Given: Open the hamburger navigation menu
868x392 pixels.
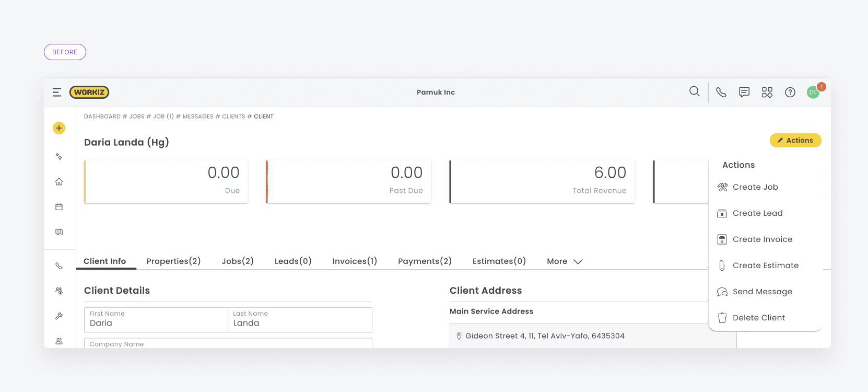Looking at the screenshot, I should coord(57,93).
